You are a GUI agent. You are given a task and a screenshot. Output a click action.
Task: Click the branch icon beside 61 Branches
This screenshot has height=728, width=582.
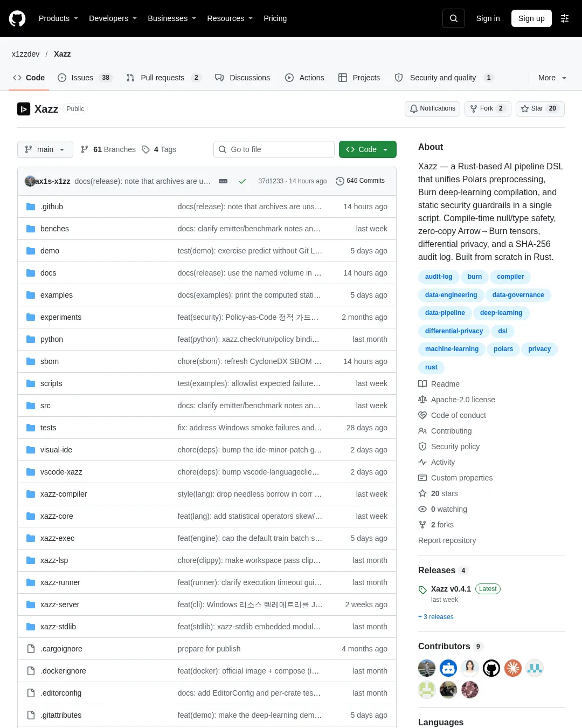[x=85, y=149]
